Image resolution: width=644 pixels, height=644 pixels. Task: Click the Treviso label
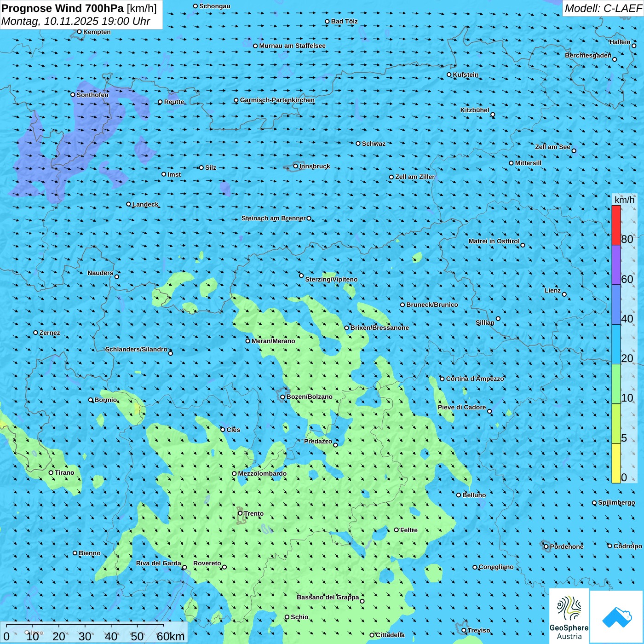479,630
